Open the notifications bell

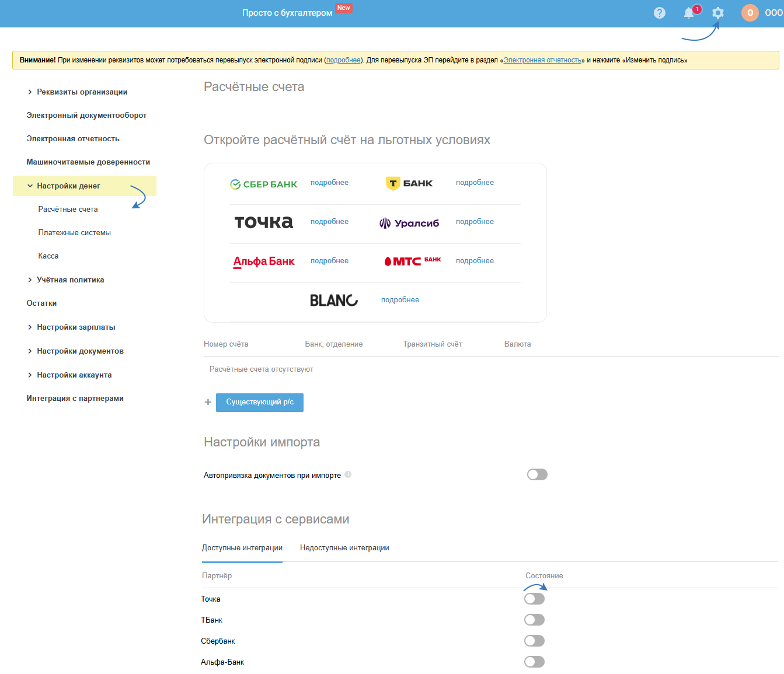point(689,13)
